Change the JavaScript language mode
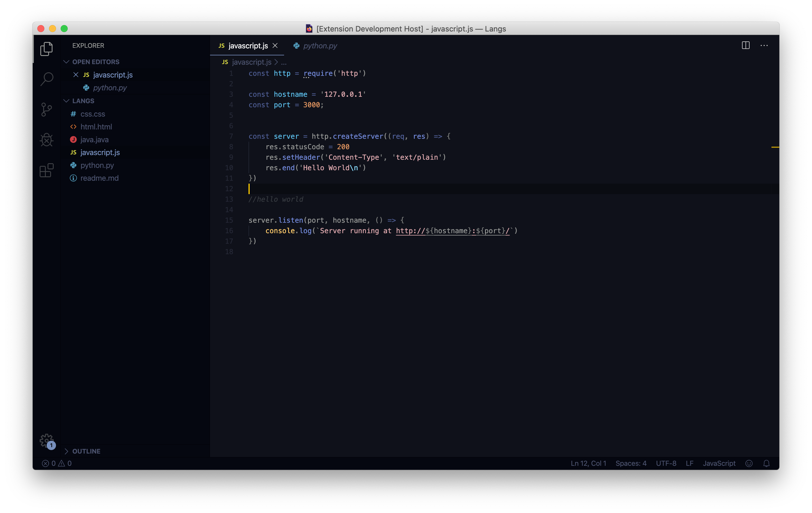812x513 pixels. tap(719, 463)
